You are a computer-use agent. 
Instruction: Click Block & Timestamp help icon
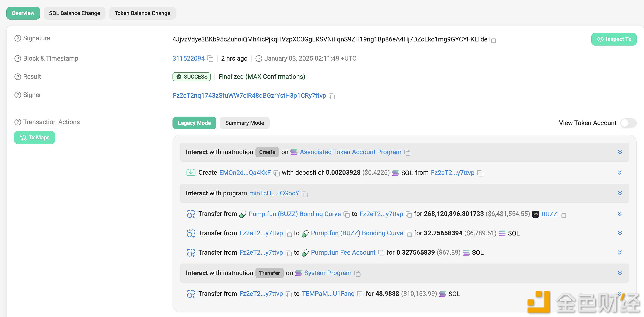[18, 59]
